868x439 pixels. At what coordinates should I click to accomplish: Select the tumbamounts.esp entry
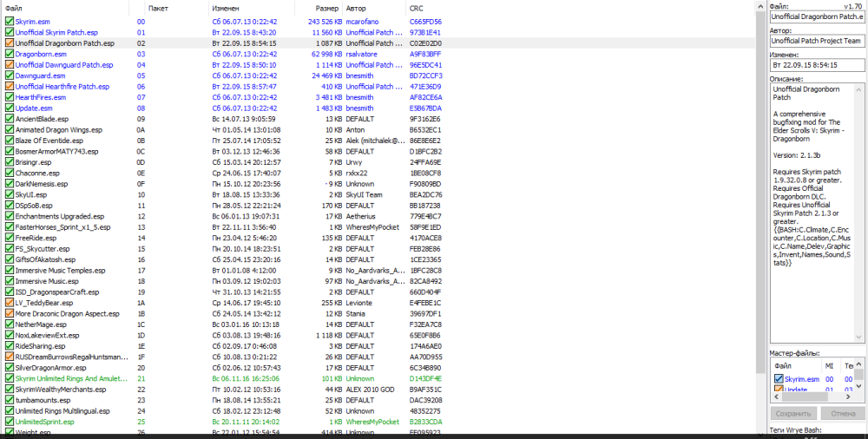43,400
